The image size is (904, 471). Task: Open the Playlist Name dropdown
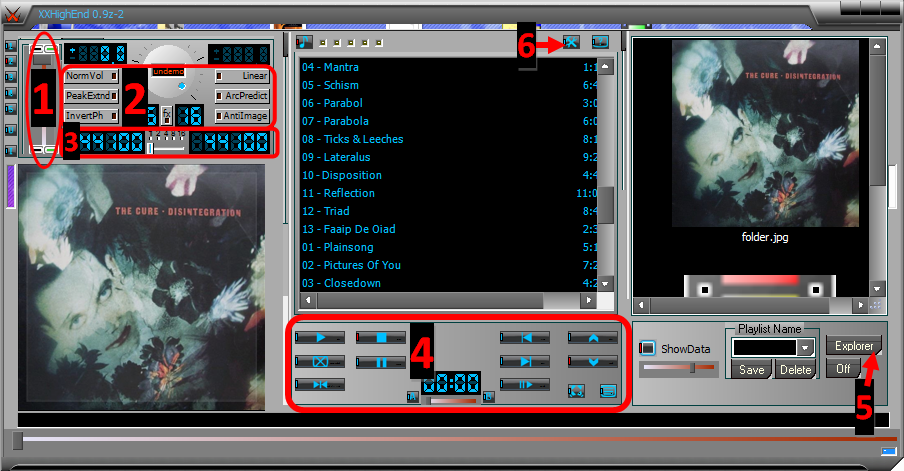805,348
